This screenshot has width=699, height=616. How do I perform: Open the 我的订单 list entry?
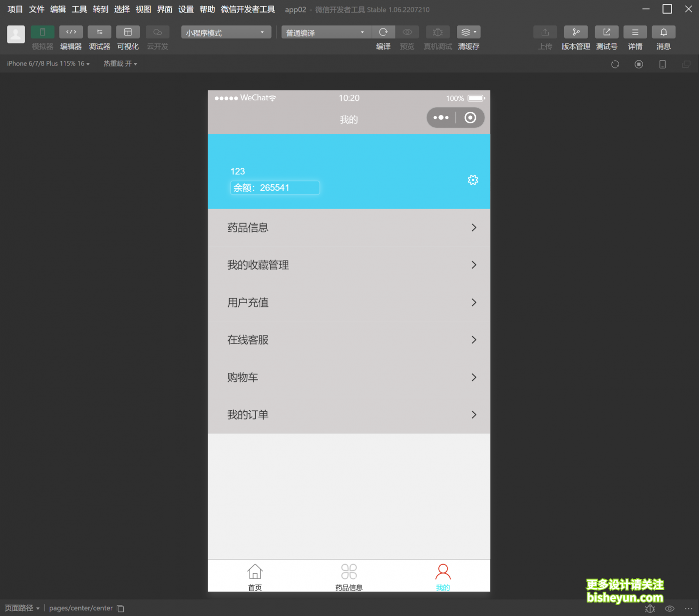(x=349, y=415)
